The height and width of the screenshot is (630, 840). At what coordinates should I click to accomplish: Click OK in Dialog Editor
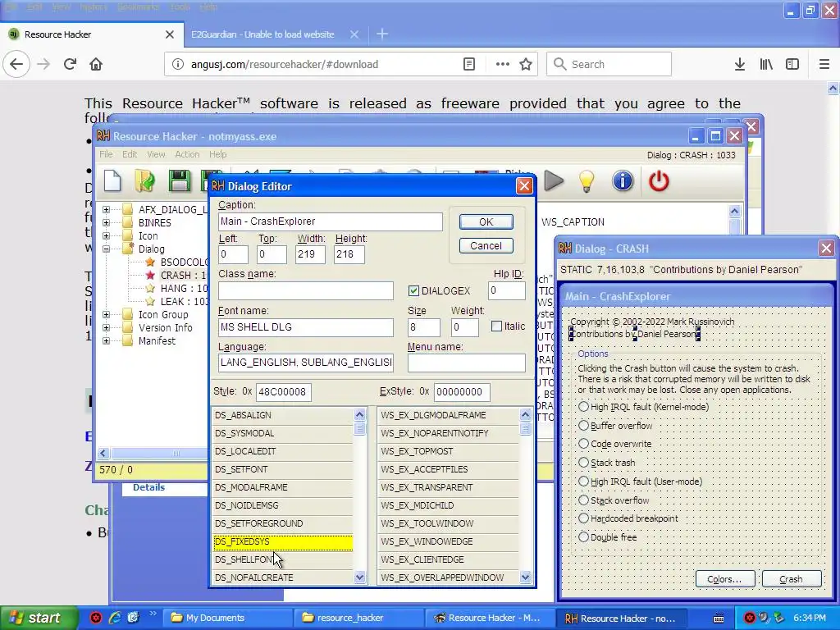[486, 221]
